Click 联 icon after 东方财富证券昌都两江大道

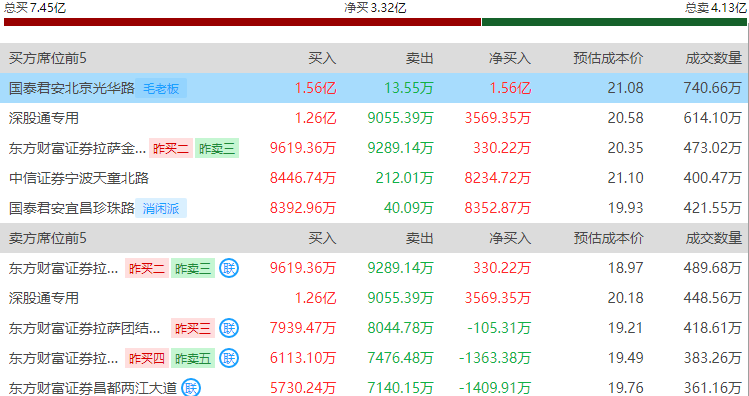coord(191,388)
